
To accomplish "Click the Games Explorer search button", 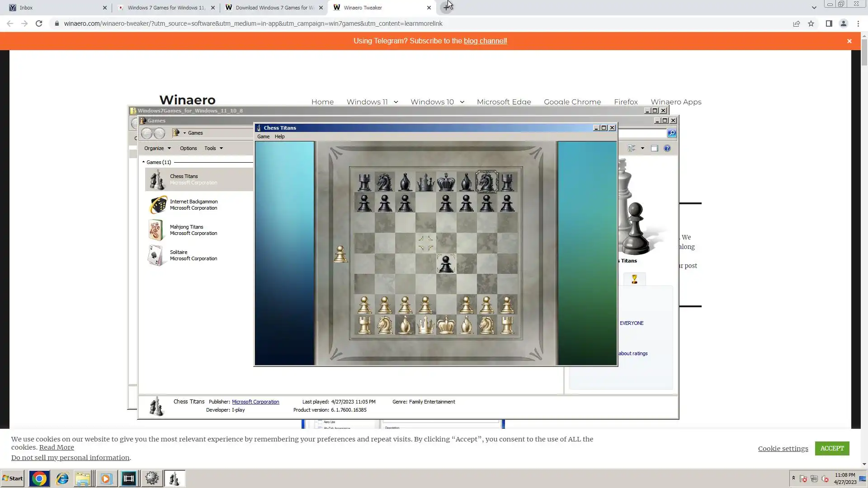I will (672, 133).
